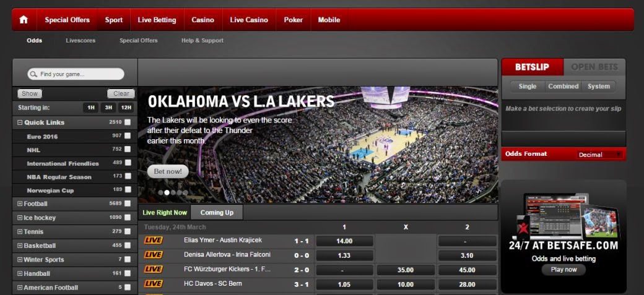Click the magnifier icon in the game search box
The image size is (644, 295).
pos(33,74)
